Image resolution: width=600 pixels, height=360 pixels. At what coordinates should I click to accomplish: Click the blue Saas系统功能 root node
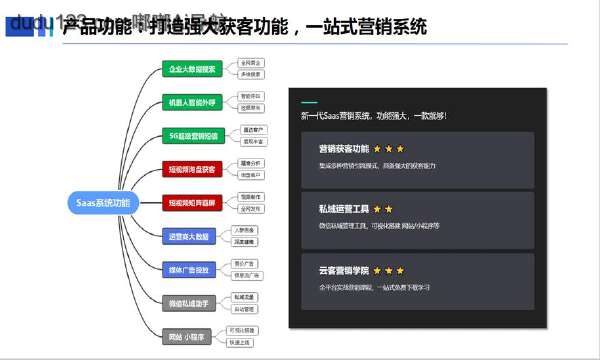coord(103,203)
